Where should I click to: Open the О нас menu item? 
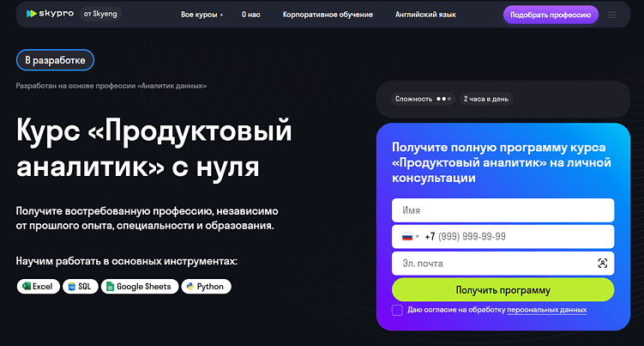click(x=250, y=15)
